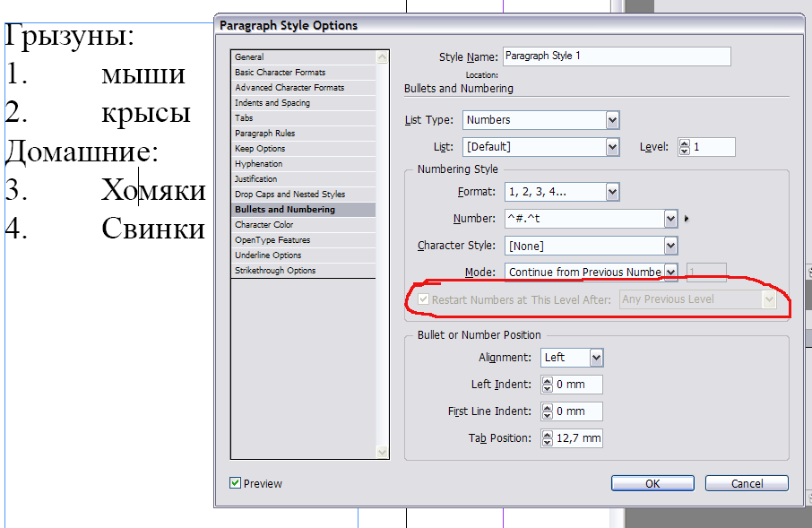Select the Tabs category
This screenshot has height=528, width=812.
tap(304, 118)
